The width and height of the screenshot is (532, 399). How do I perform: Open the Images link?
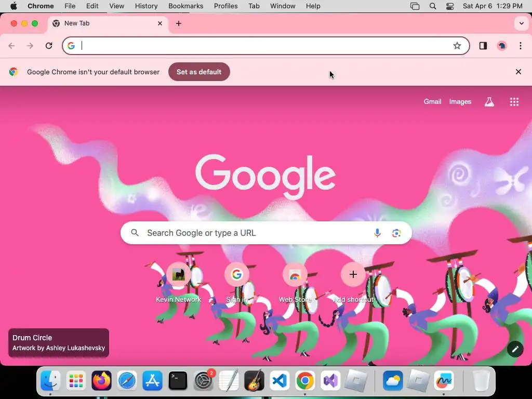460,101
